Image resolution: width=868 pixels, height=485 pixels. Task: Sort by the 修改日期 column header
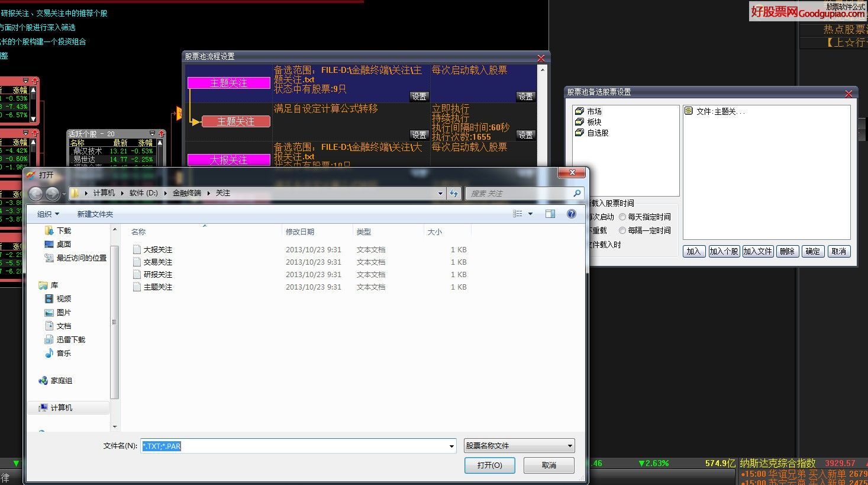300,232
